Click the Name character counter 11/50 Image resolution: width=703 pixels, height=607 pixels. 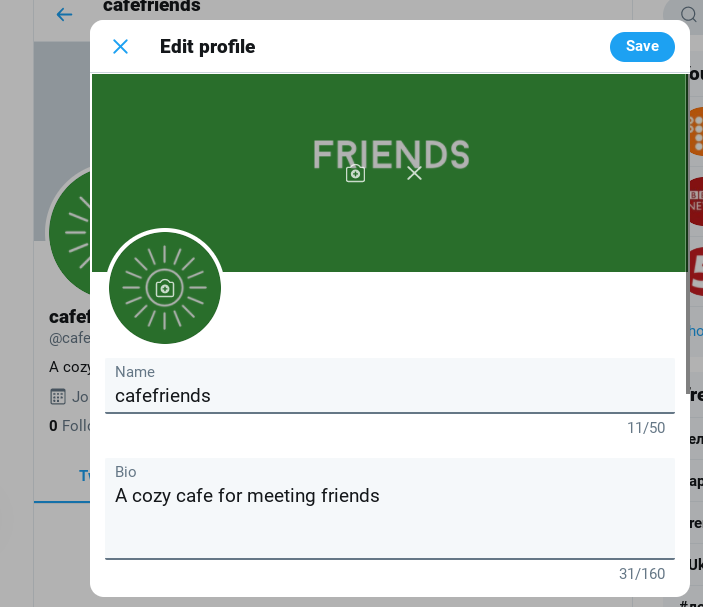[x=645, y=428]
